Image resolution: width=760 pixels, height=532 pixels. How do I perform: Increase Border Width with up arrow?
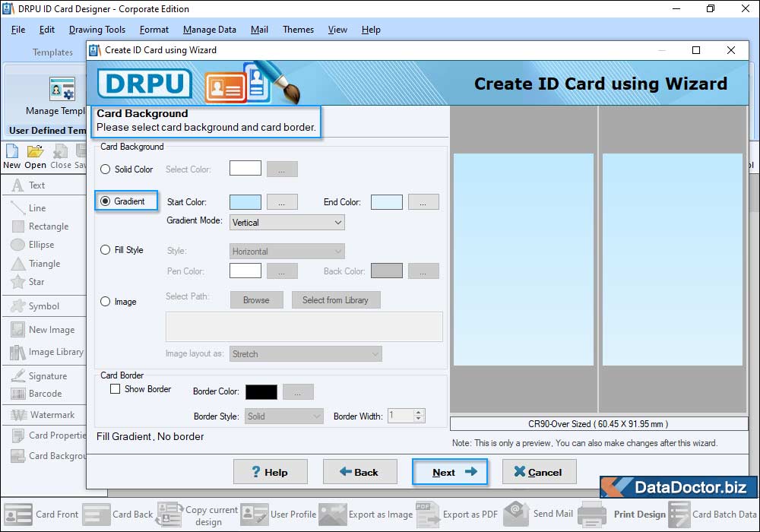coord(419,413)
